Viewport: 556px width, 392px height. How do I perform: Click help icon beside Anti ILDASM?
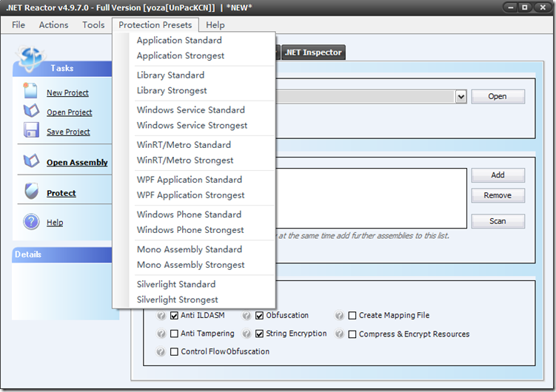click(161, 315)
